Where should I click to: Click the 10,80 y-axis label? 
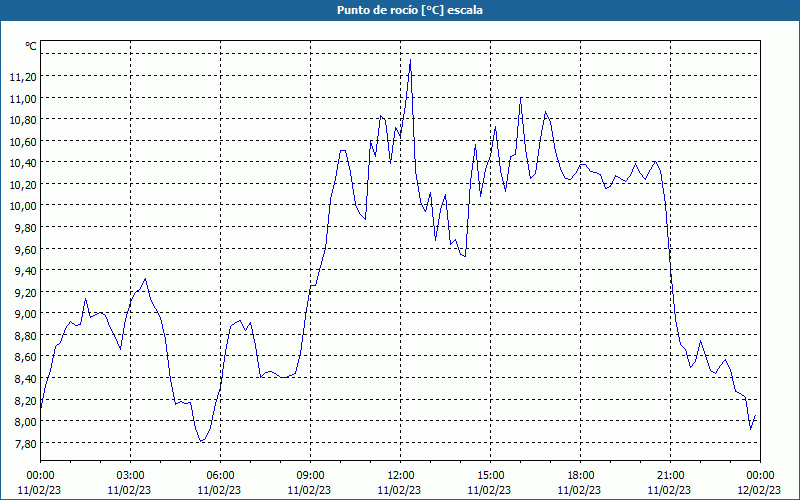pyautogui.click(x=23, y=120)
